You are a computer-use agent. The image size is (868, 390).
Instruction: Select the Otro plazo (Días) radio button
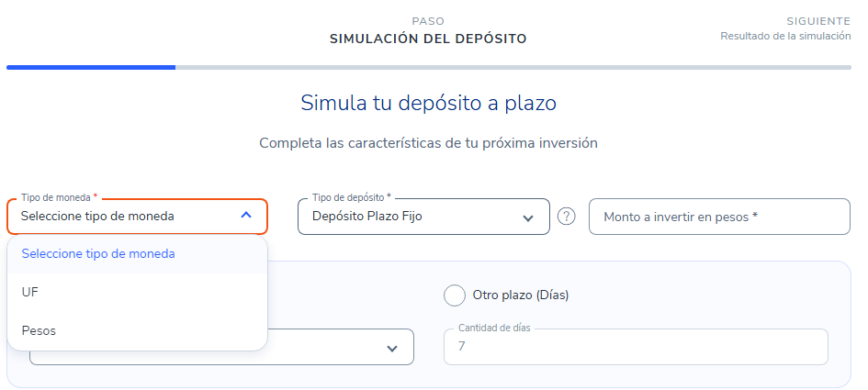coord(455,295)
